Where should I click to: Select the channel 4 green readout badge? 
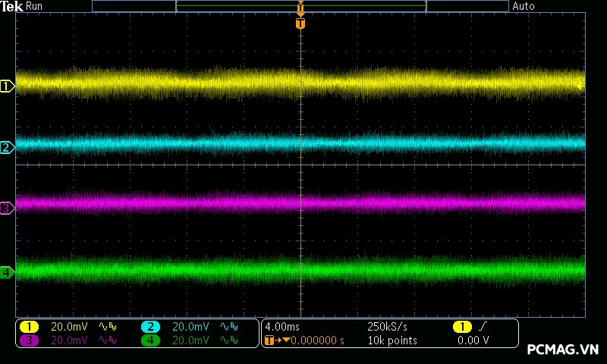[x=150, y=340]
